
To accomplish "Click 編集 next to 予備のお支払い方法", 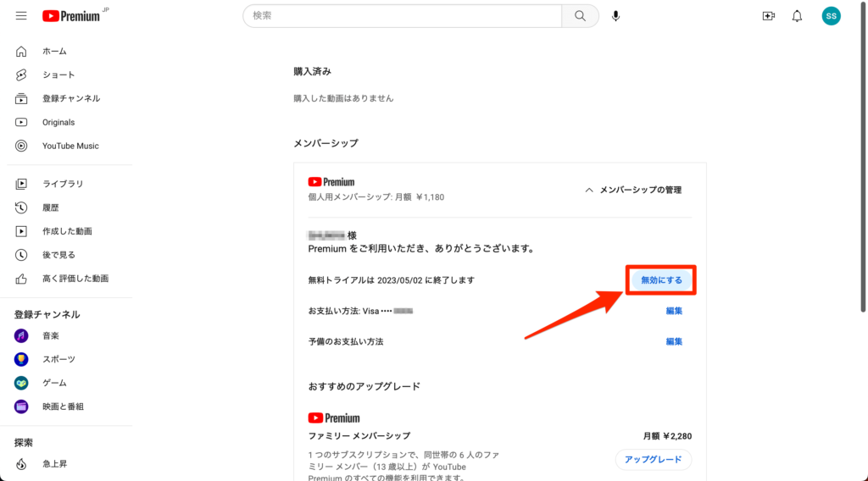I will pyautogui.click(x=674, y=341).
